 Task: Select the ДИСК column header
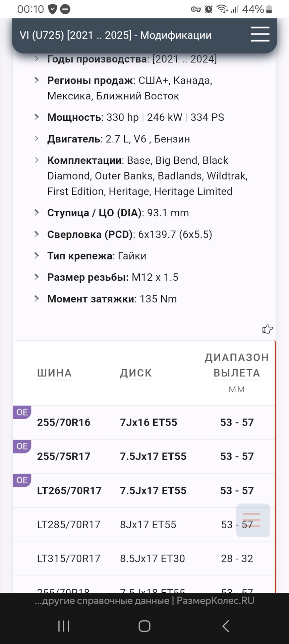point(136,373)
